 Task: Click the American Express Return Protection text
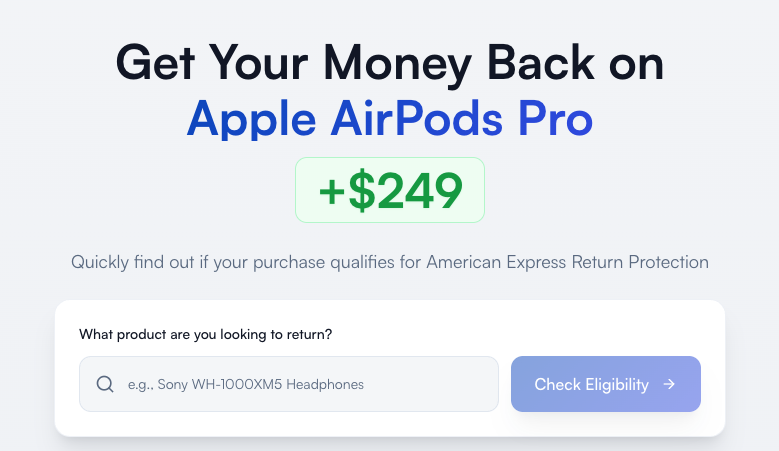568,262
